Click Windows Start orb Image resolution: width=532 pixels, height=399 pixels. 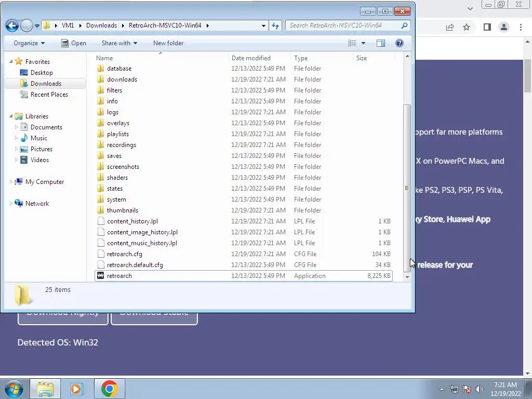[x=14, y=389]
